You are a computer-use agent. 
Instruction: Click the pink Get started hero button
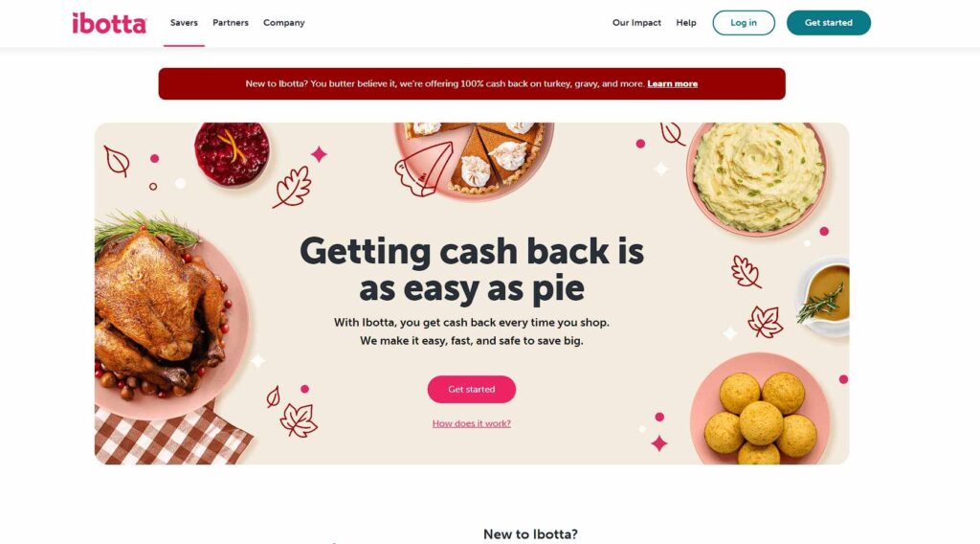[471, 389]
